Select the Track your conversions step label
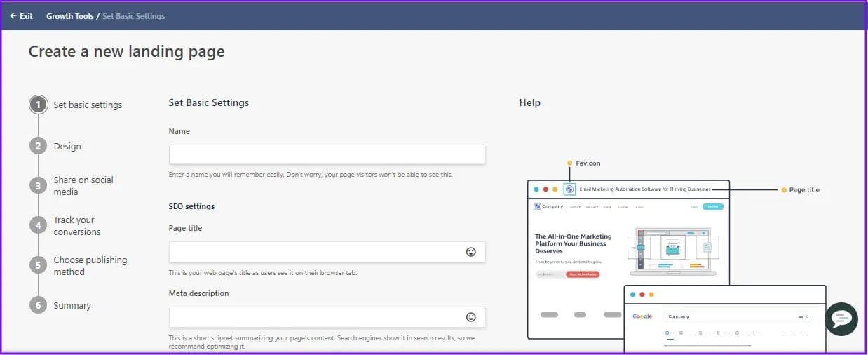This screenshot has height=355, width=868. point(77,226)
